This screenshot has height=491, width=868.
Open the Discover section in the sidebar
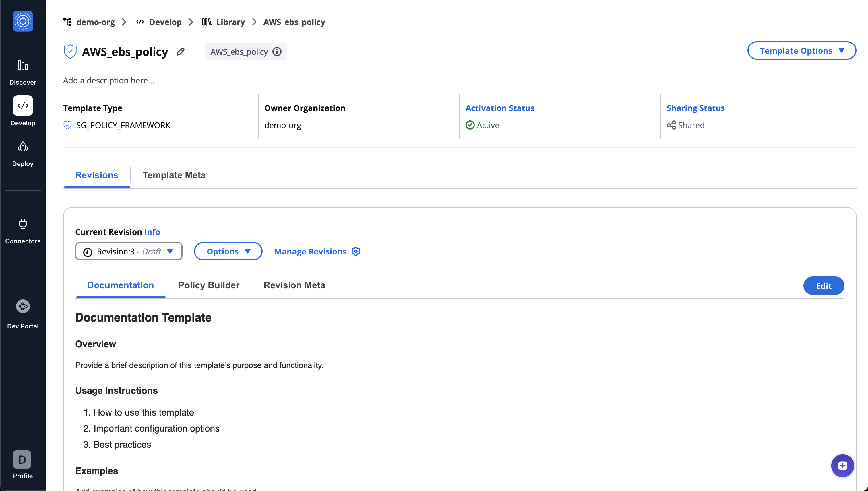click(x=22, y=71)
